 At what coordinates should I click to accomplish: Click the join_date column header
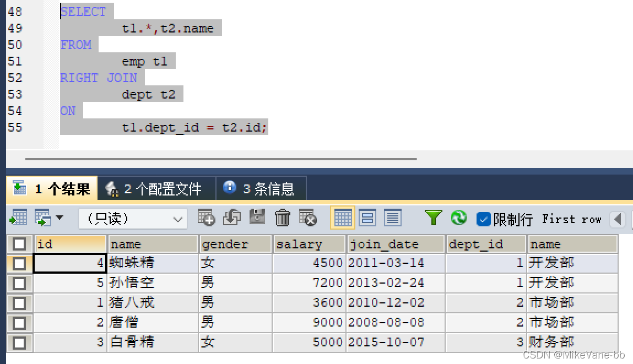395,244
